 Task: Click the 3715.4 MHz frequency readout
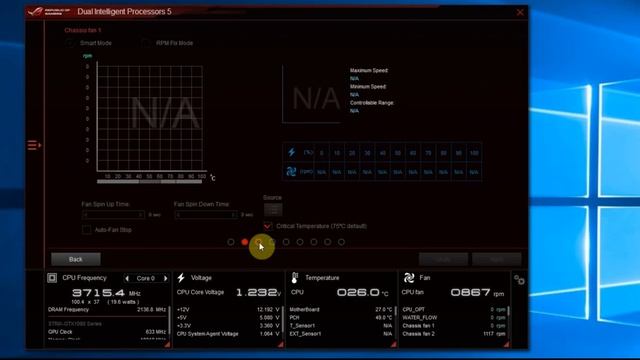coord(106,293)
